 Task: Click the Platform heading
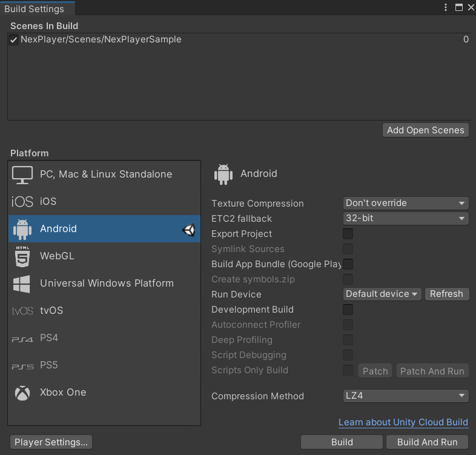30,153
